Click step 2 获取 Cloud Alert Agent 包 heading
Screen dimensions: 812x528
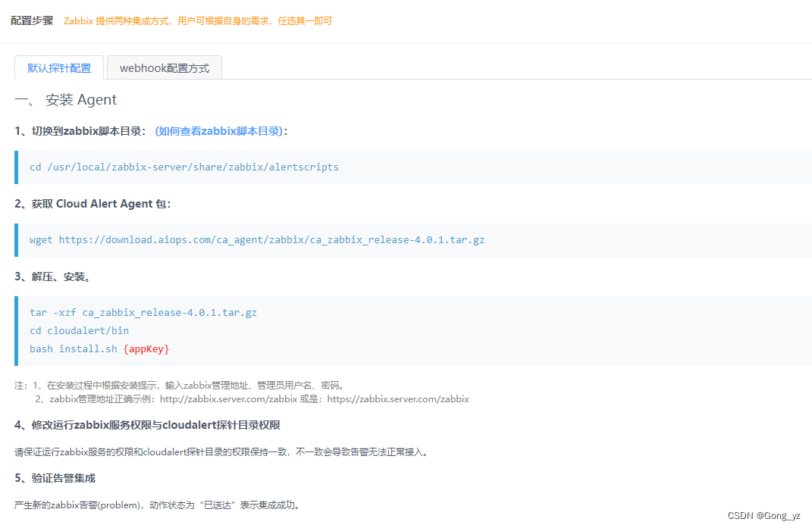(92, 204)
